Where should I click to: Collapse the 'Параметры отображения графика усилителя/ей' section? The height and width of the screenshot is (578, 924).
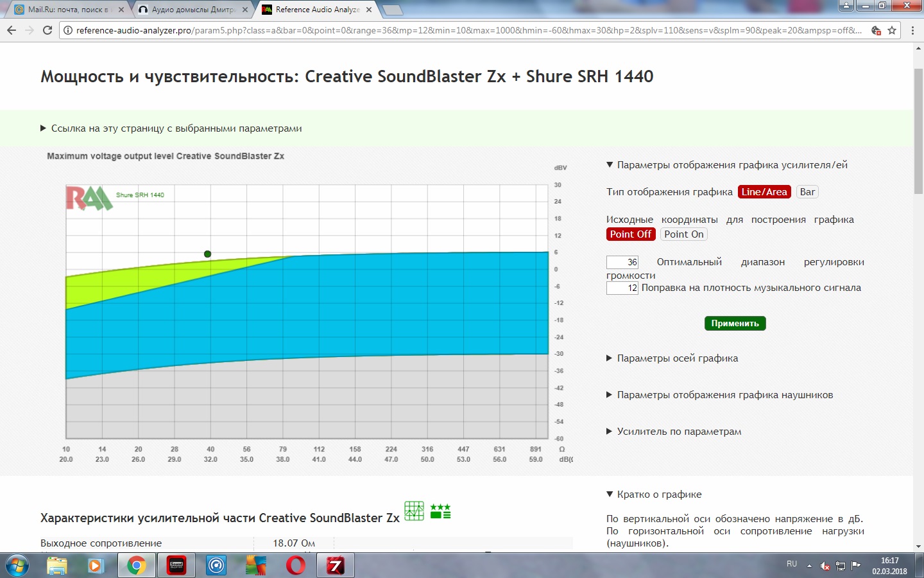coord(727,165)
